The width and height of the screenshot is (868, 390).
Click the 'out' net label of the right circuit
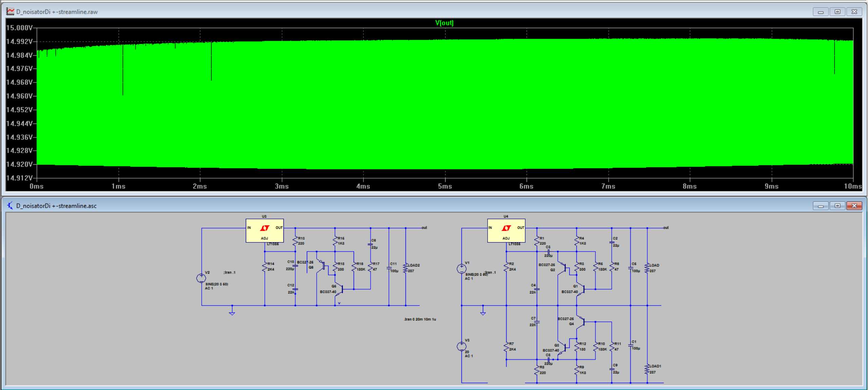click(666, 228)
